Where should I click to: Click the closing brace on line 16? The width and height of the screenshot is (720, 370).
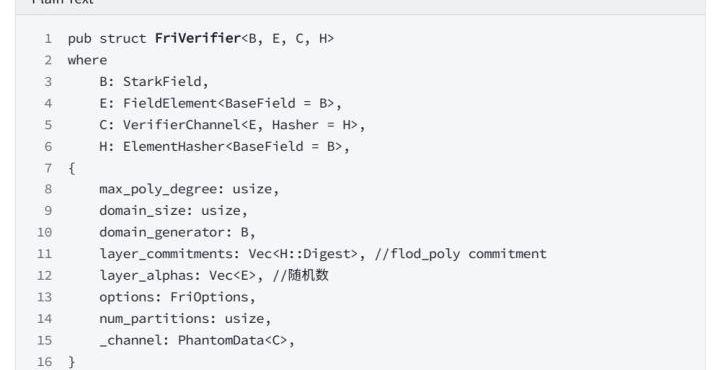pyautogui.click(x=71, y=362)
